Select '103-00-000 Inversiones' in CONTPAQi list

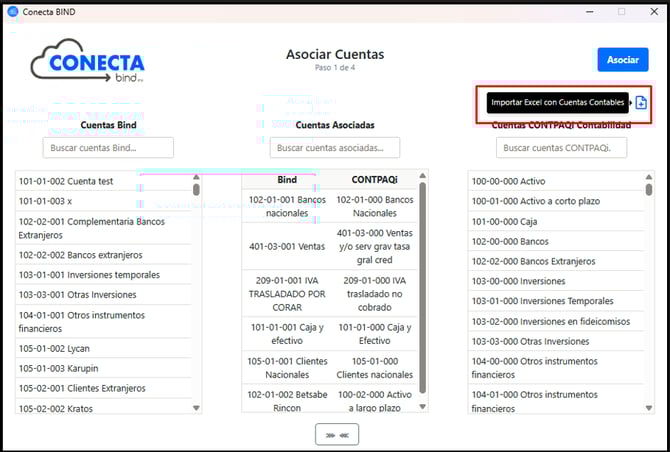556,281
